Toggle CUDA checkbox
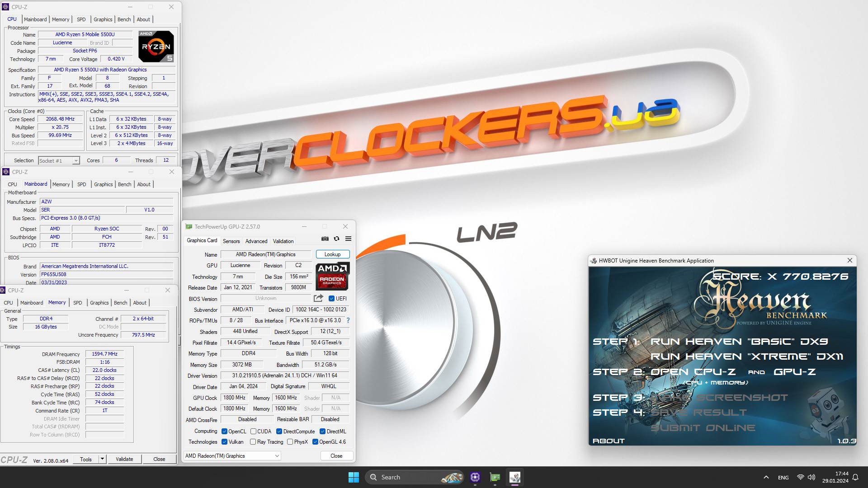Screen dimensions: 868x488 coord(253,432)
